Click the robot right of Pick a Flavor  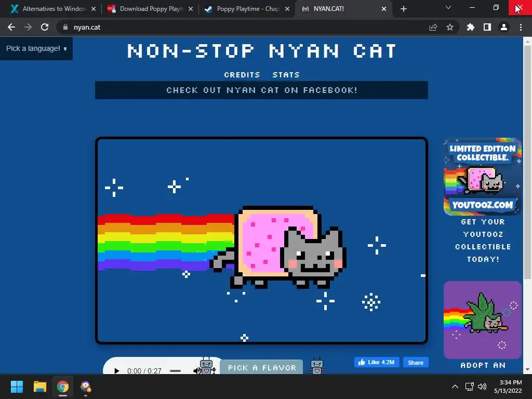coord(317,366)
